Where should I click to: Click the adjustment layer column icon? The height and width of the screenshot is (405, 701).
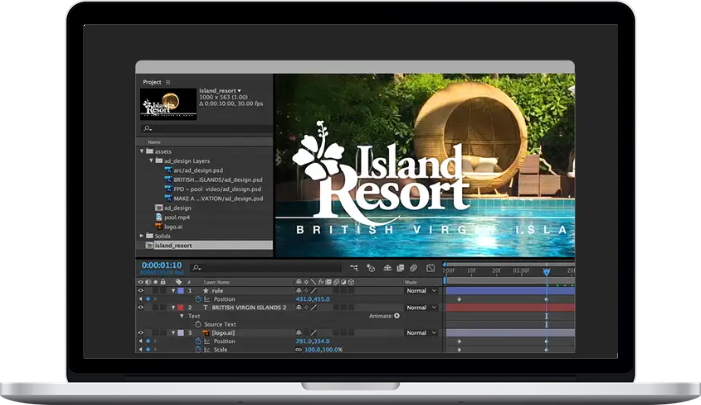pos(343,282)
